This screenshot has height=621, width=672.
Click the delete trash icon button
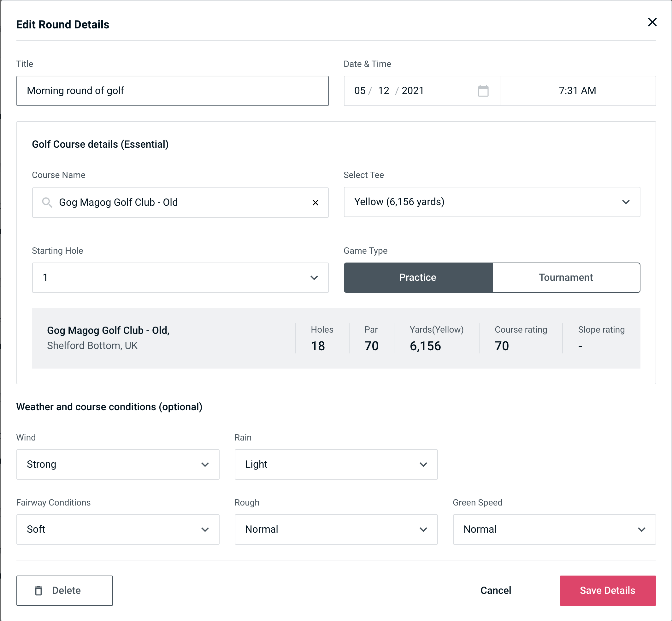click(x=40, y=590)
